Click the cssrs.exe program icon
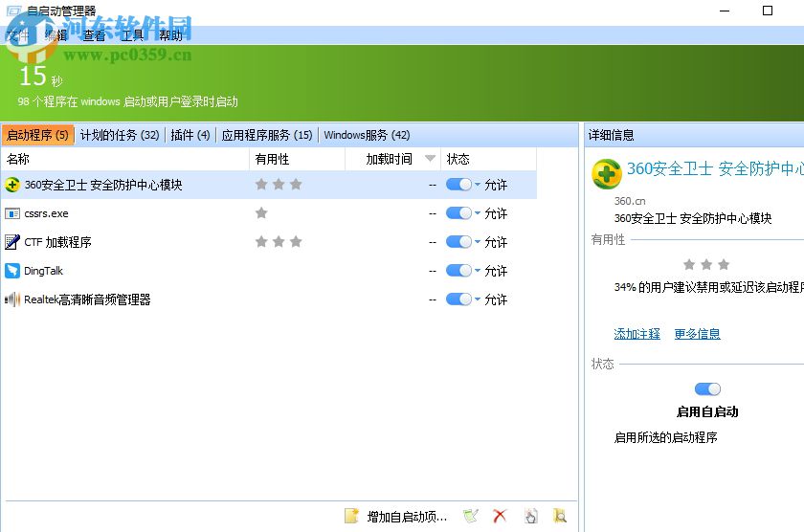This screenshot has height=532, width=804. pos(12,213)
